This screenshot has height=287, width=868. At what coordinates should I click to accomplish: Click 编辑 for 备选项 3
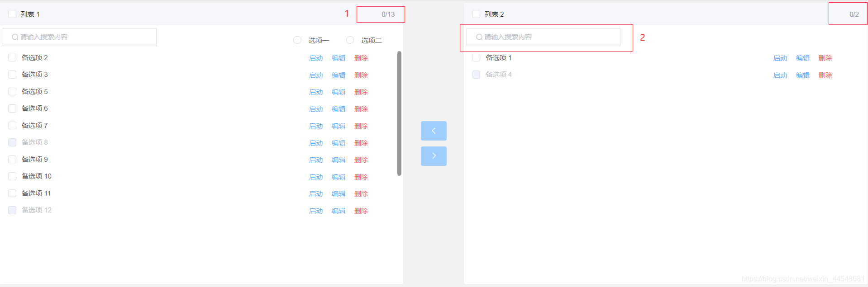339,75
